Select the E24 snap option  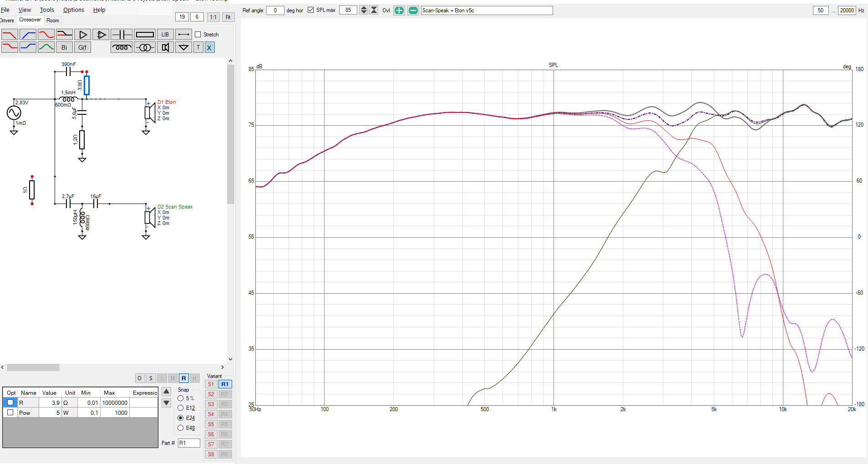point(181,418)
